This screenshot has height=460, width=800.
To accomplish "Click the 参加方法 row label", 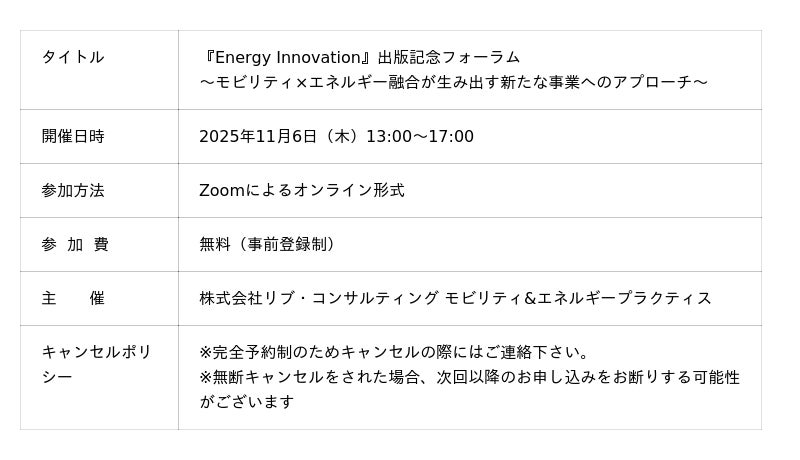I will pyautogui.click(x=73, y=190).
